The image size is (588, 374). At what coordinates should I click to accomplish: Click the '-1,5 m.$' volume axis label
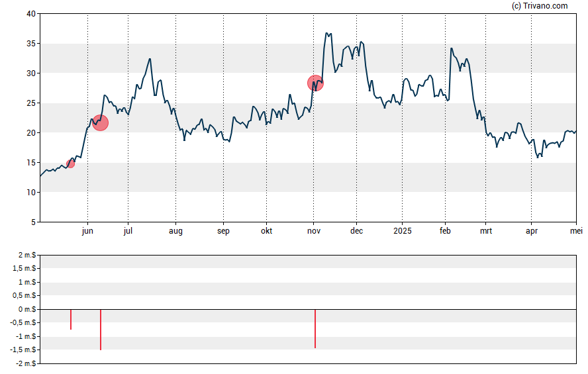[x=23, y=350]
